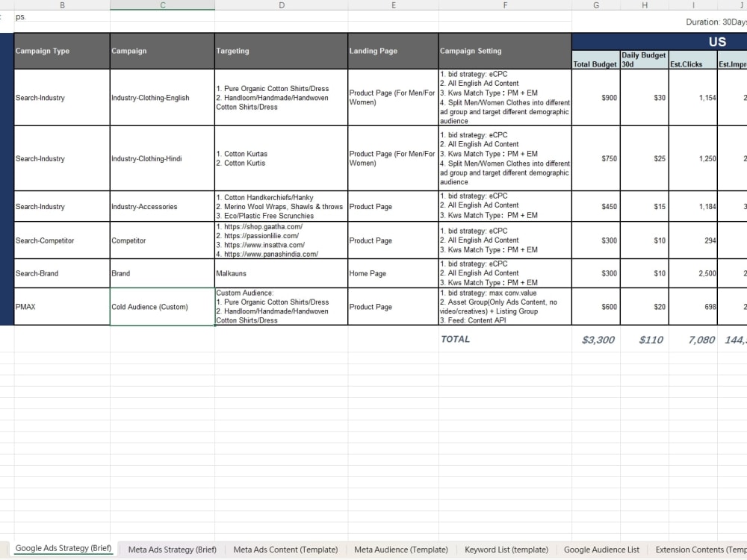Click the shop.gaatha.com competitor targeting cell
The image size is (747, 560).
[281, 240]
